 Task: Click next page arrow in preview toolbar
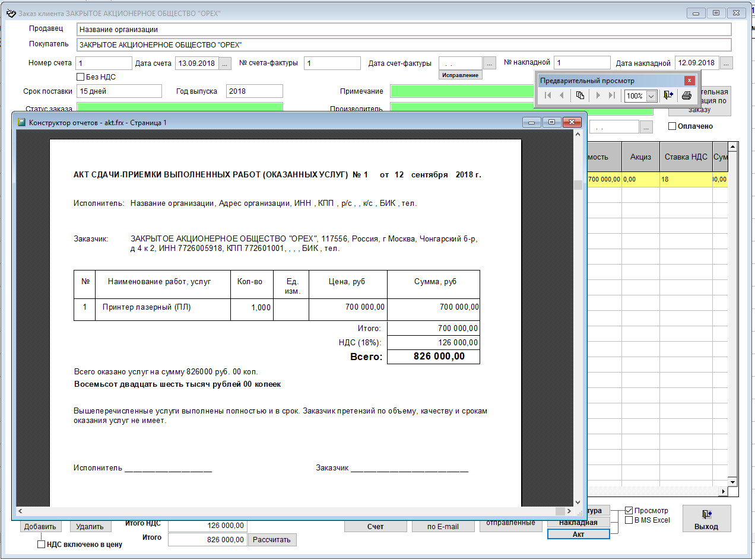coord(598,96)
